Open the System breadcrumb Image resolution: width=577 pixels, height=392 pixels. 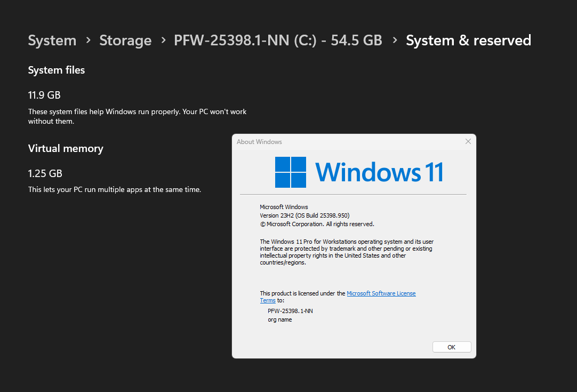click(52, 40)
